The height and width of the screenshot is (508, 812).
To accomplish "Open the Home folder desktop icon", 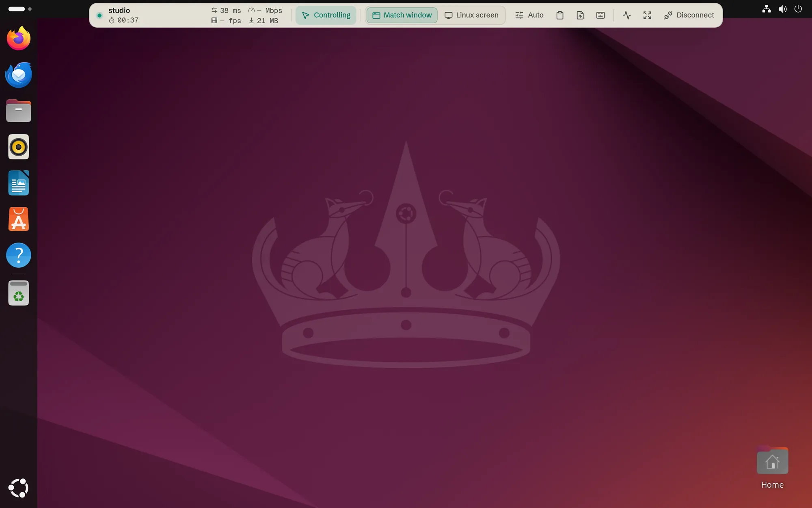I will pos(772,467).
